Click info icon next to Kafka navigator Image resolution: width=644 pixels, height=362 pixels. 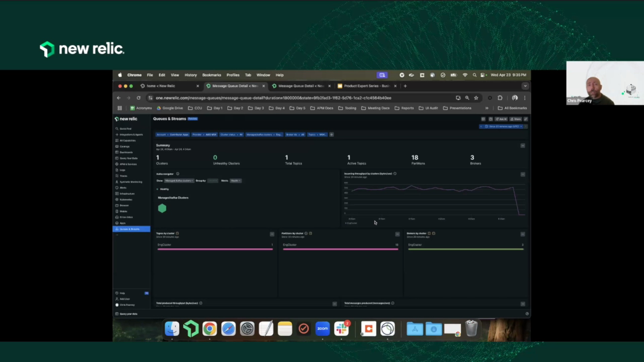coord(178,174)
